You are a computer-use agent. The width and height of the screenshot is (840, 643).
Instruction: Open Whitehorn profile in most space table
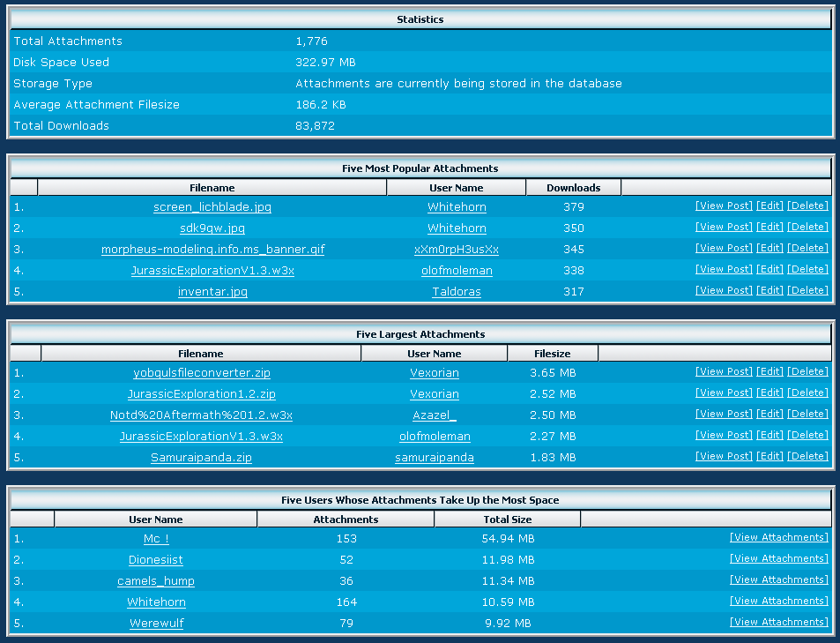(x=156, y=602)
